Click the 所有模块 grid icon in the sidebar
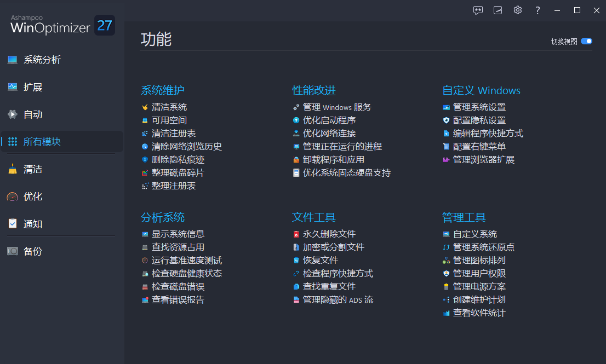 pos(13,142)
